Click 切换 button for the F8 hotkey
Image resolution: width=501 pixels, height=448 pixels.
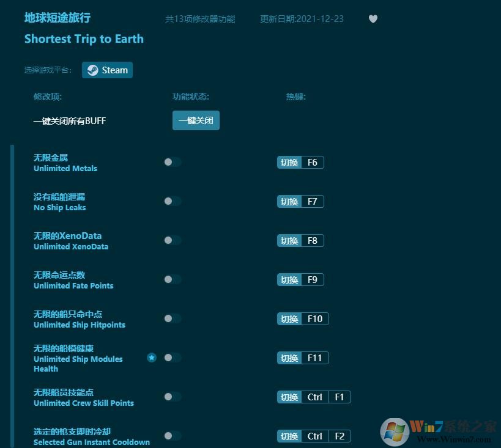click(x=289, y=241)
